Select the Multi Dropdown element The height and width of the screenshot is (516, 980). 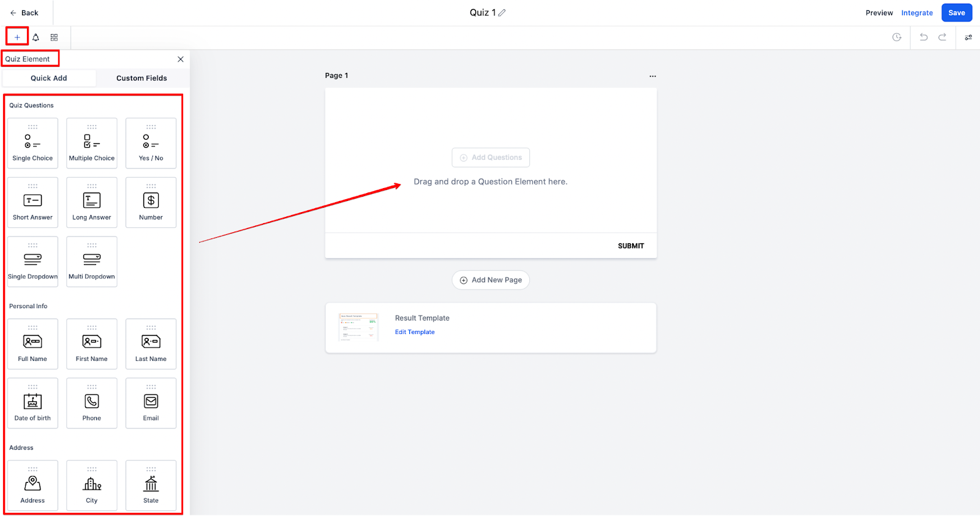coord(92,262)
